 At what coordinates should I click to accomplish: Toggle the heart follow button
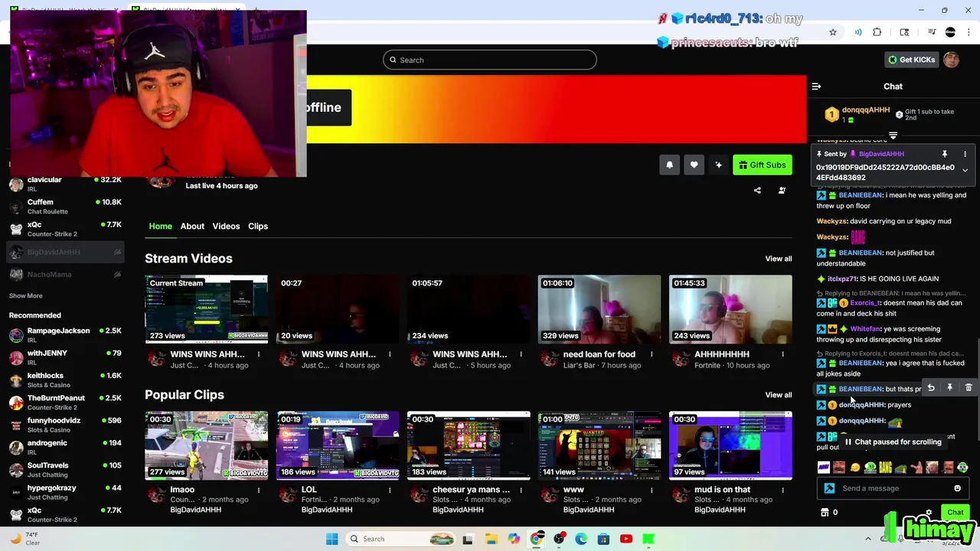pos(694,165)
